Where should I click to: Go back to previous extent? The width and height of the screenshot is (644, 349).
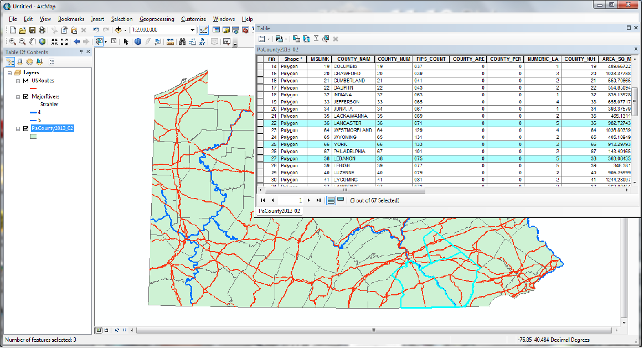[x=77, y=42]
